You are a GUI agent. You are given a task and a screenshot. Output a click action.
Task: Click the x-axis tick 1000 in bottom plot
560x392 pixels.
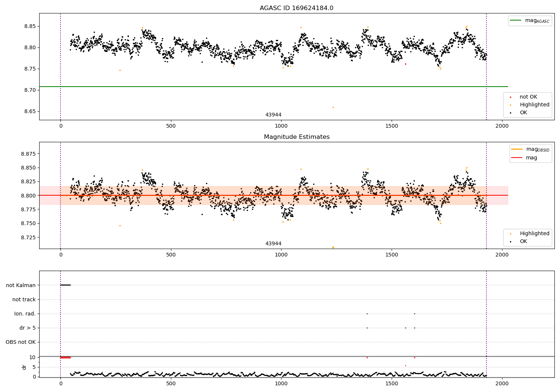point(281,383)
